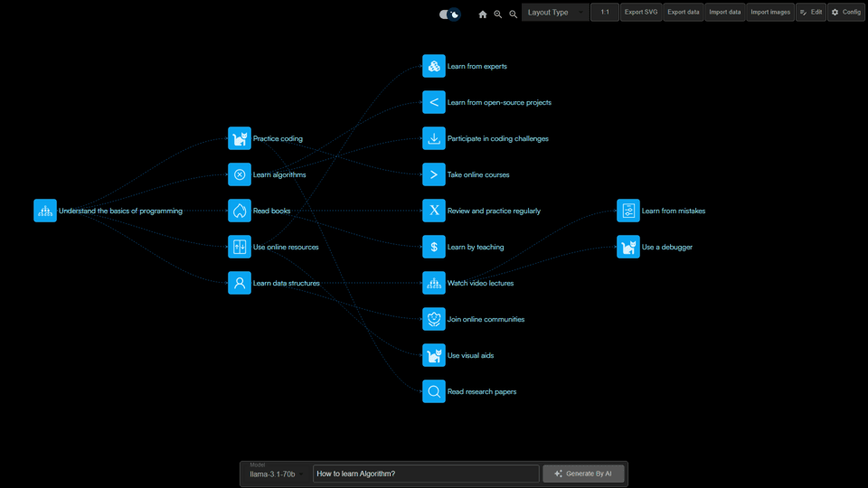The image size is (868, 488).
Task: Select the Read books node icon
Action: coord(239,211)
